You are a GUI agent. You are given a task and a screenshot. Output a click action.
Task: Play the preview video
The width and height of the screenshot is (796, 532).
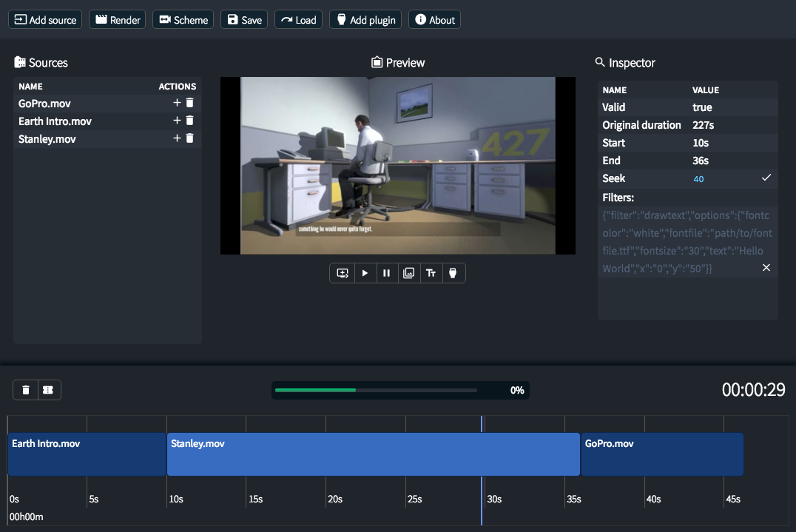tap(365, 273)
